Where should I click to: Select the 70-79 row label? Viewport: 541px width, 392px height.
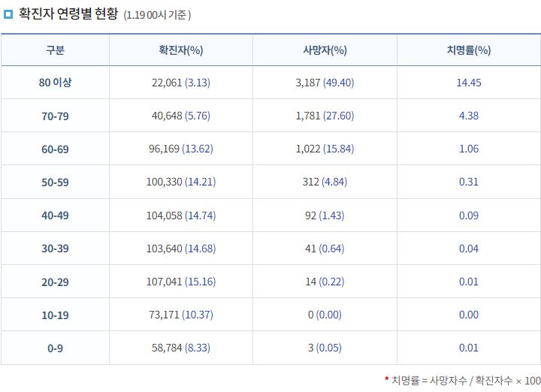click(x=55, y=116)
